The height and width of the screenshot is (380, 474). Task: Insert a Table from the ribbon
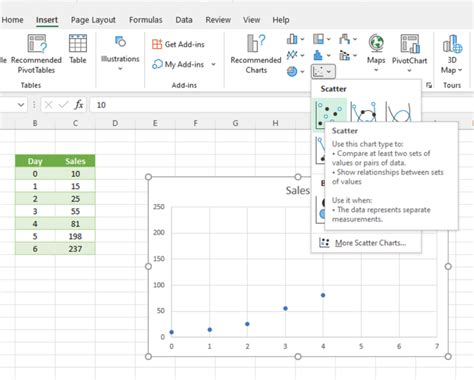click(x=78, y=49)
